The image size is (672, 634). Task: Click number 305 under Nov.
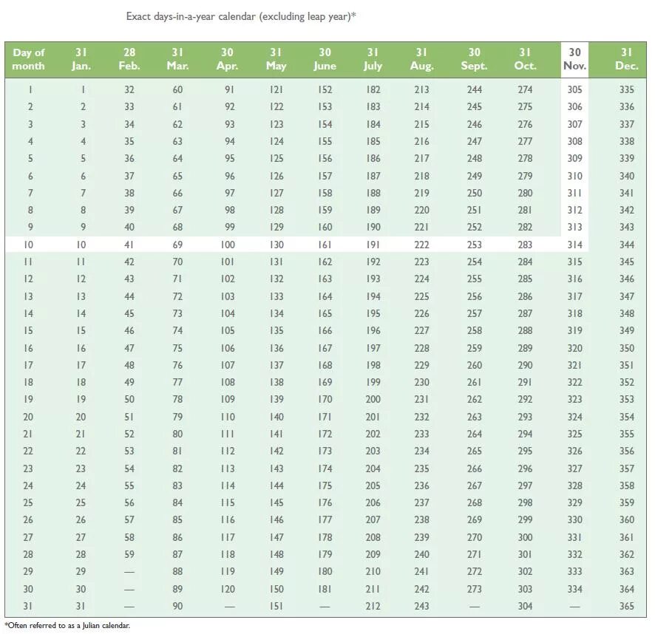574,89
